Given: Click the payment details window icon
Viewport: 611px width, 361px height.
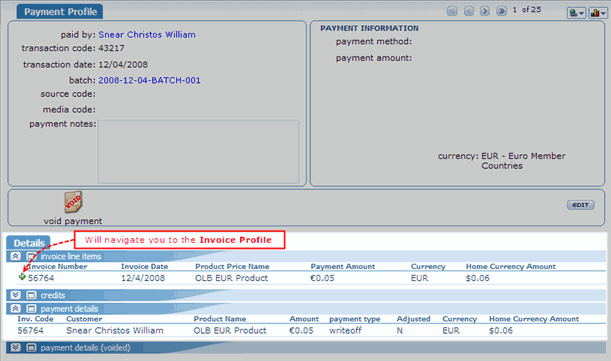Looking at the screenshot, I should pyautogui.click(x=31, y=309).
